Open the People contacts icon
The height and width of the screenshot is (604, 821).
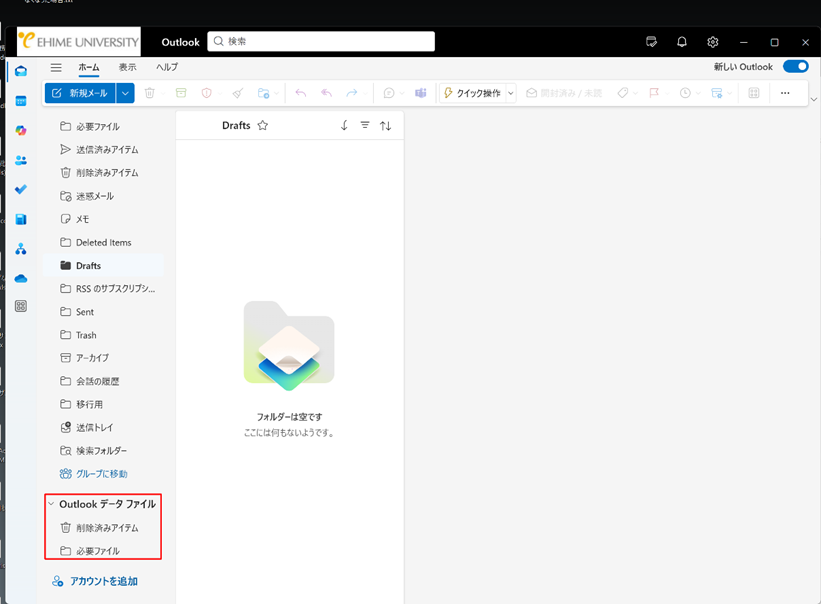coord(21,160)
